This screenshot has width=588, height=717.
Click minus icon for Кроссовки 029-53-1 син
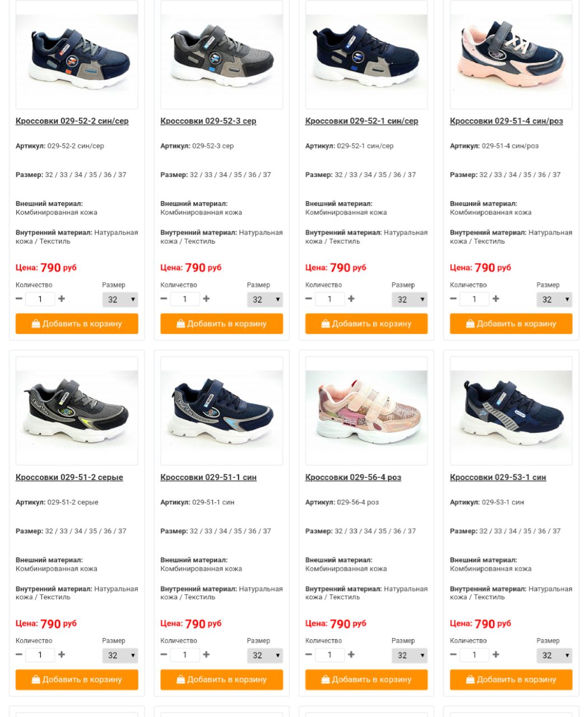pyautogui.click(x=453, y=654)
